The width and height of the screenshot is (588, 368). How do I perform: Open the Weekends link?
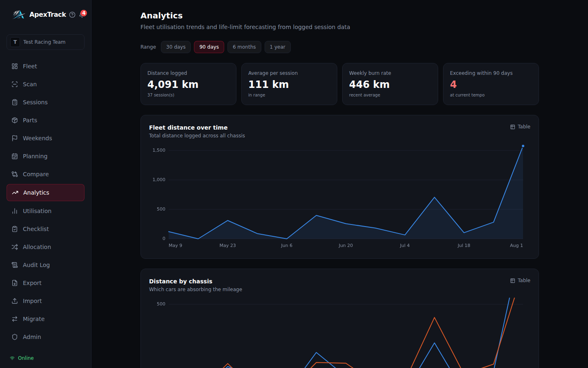[45, 138]
